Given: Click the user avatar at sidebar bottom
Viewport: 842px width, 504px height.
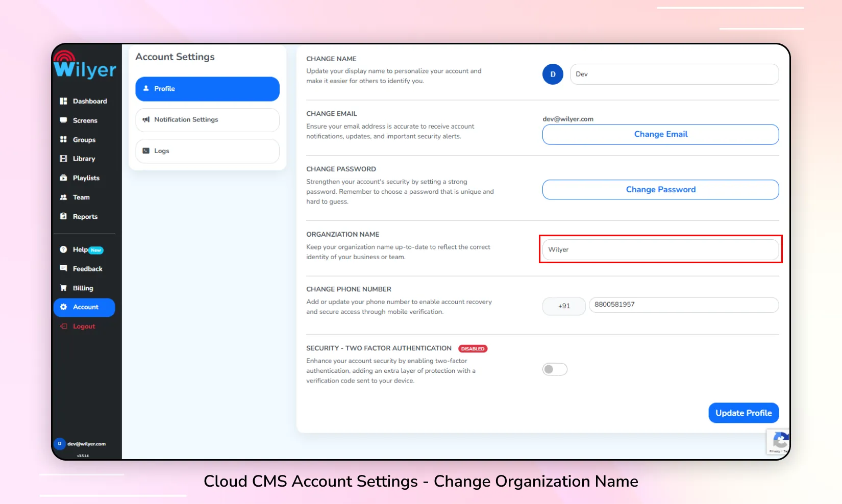Looking at the screenshot, I should pos(60,444).
